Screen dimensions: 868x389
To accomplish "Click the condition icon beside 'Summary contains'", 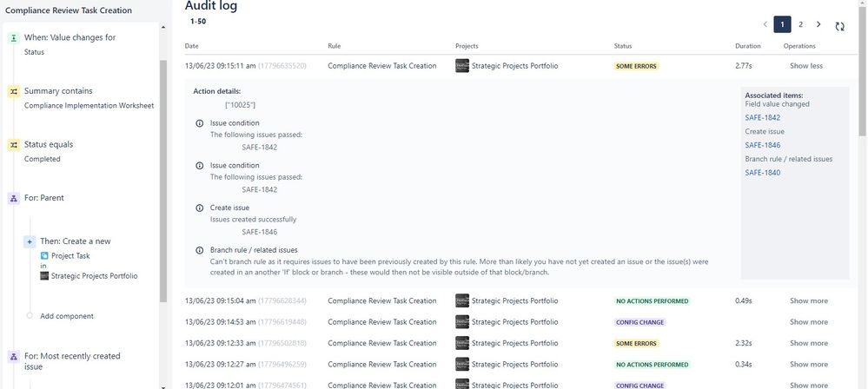I will [13, 91].
